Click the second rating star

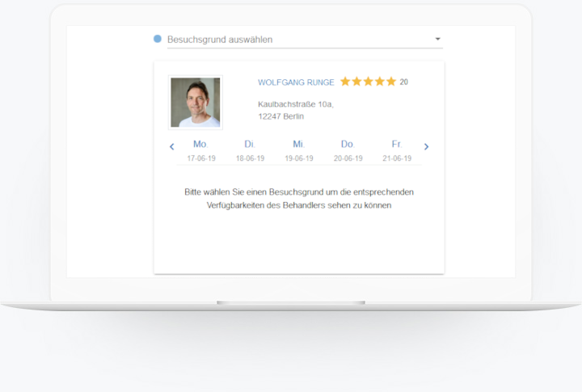point(356,82)
